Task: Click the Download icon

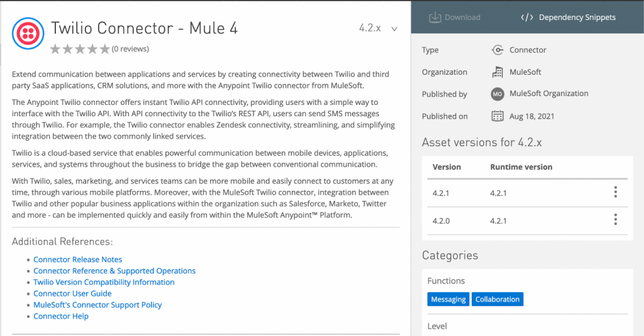Action: (435, 17)
